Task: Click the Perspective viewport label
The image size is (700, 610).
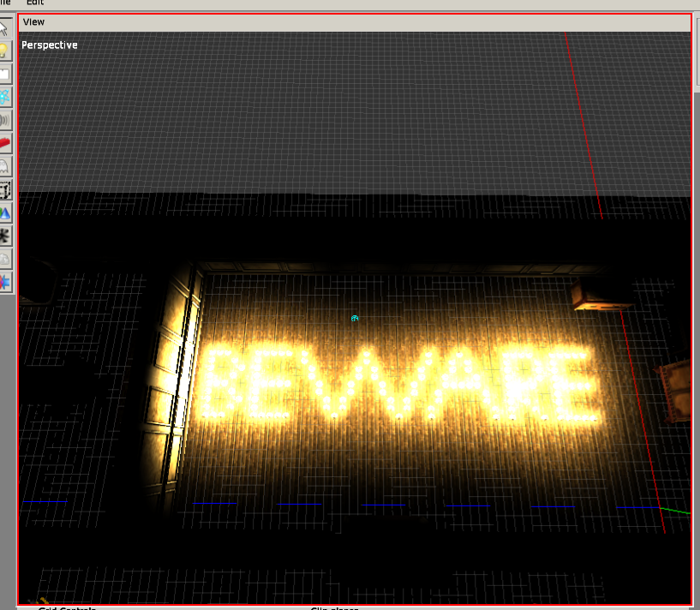Action: (x=50, y=45)
